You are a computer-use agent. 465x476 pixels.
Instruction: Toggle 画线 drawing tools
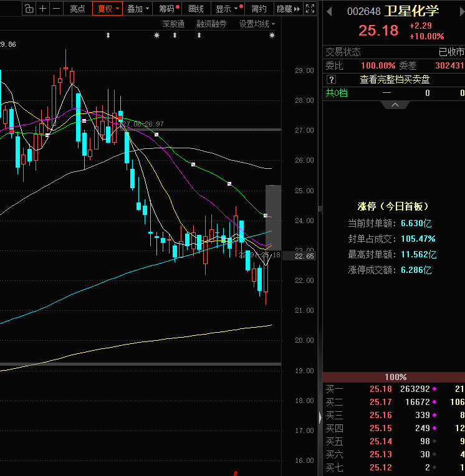point(196,9)
